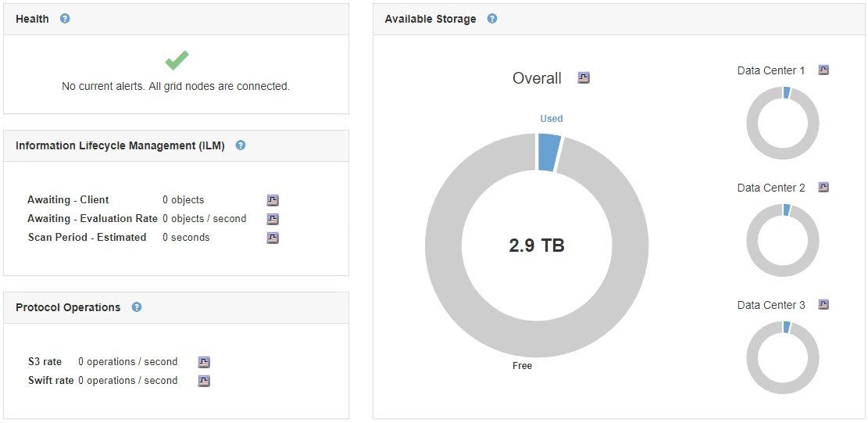The width and height of the screenshot is (868, 423).
Task: Open Data Center 1 chart icon
Action: tap(823, 70)
